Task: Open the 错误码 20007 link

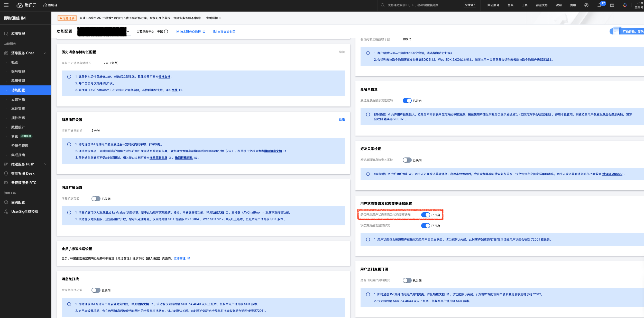Action: [x=393, y=119]
